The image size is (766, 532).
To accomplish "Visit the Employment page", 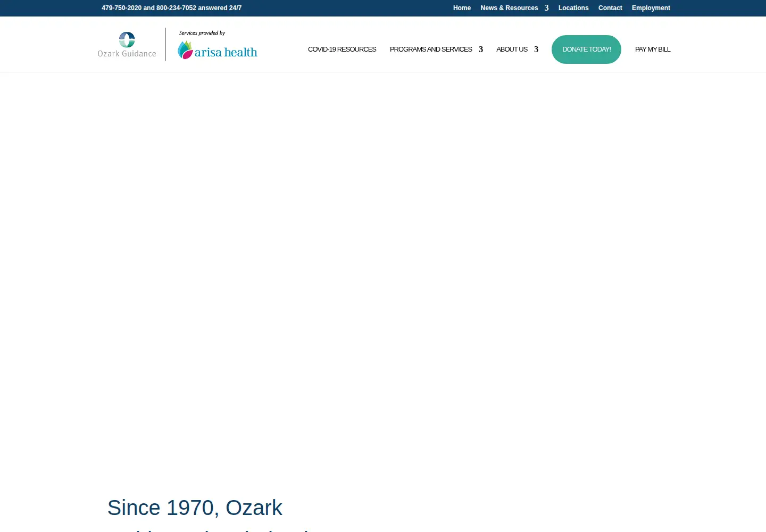I will click(x=651, y=8).
